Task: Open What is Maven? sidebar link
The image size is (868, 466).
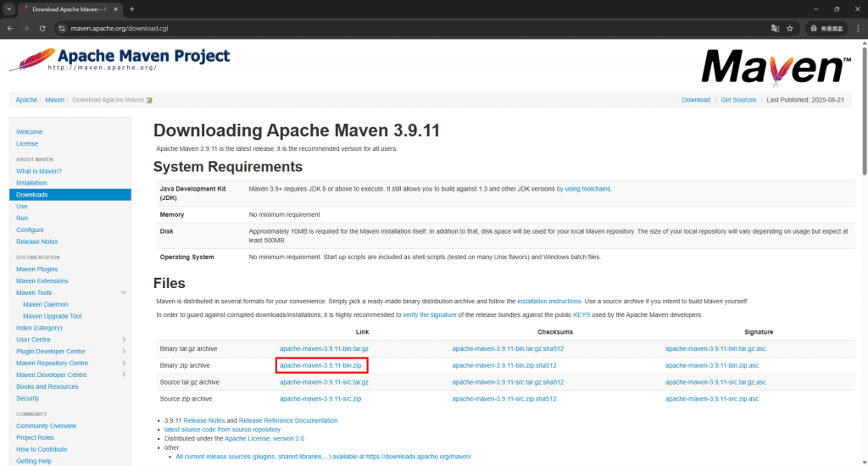Action: [x=39, y=171]
